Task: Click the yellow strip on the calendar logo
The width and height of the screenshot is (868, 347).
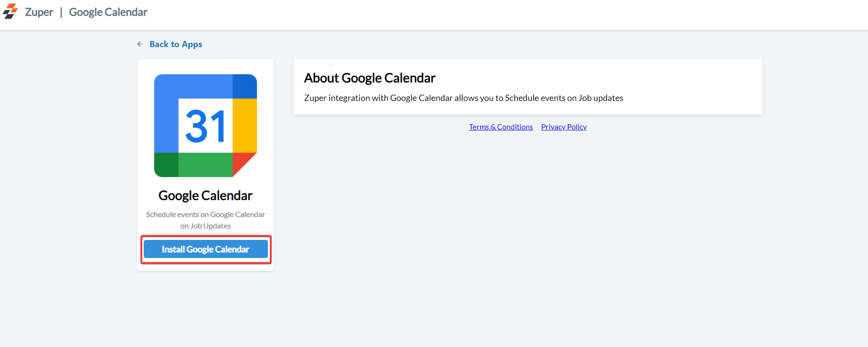Action: coord(245,125)
